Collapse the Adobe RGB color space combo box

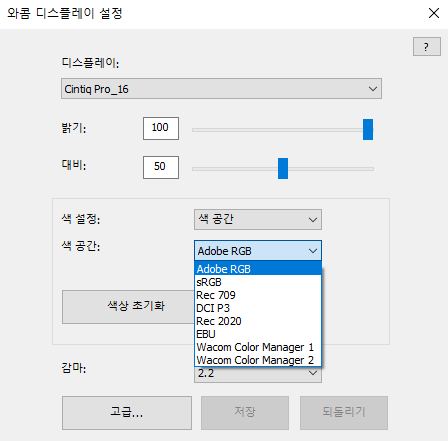coord(258,250)
